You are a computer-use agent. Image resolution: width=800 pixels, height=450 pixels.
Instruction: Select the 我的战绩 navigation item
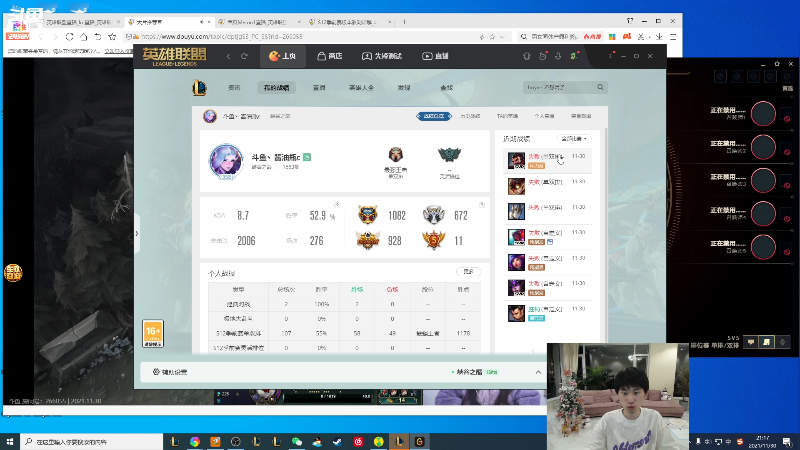click(277, 88)
